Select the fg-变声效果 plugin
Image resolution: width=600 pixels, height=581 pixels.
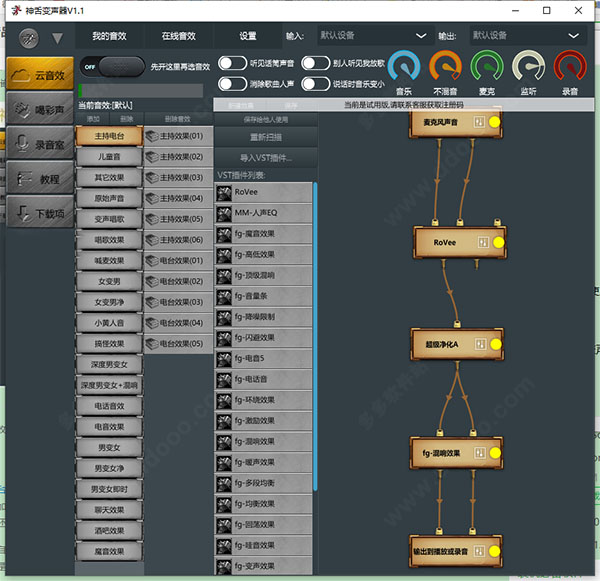click(x=264, y=566)
